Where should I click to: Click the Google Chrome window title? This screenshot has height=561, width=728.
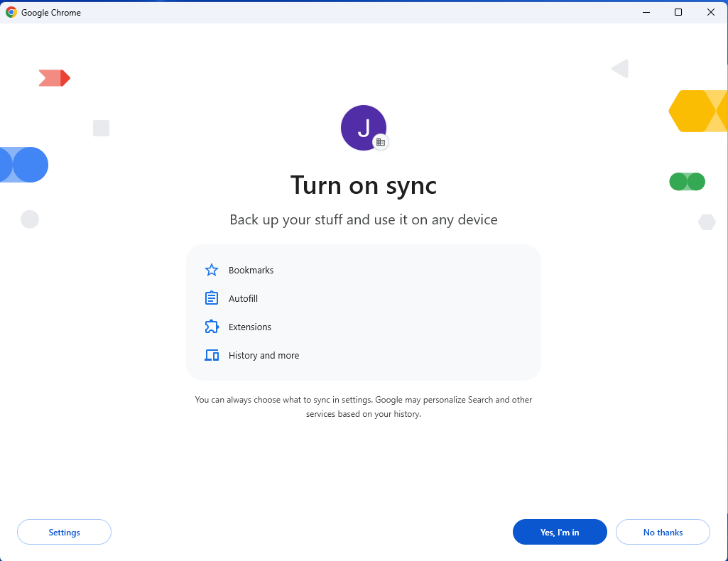[x=51, y=13]
